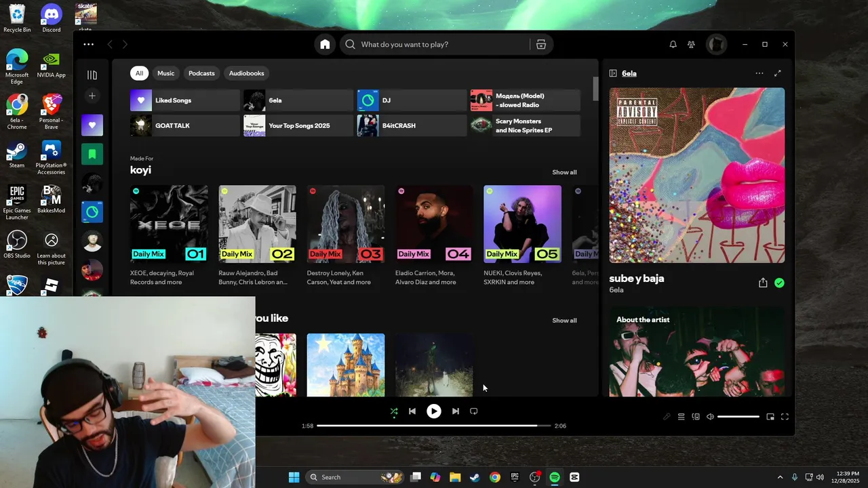Click the main content vertical scrollbar
This screenshot has height=488, width=868.
[x=596, y=88]
